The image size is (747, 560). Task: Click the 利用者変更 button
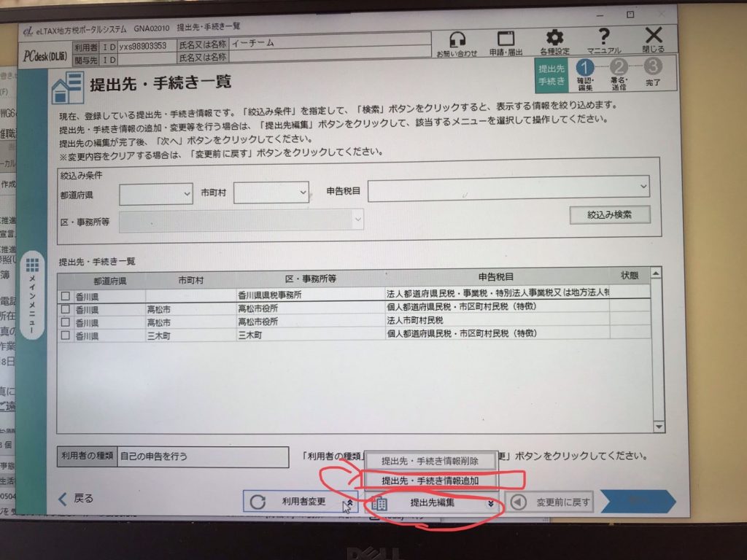(x=301, y=502)
